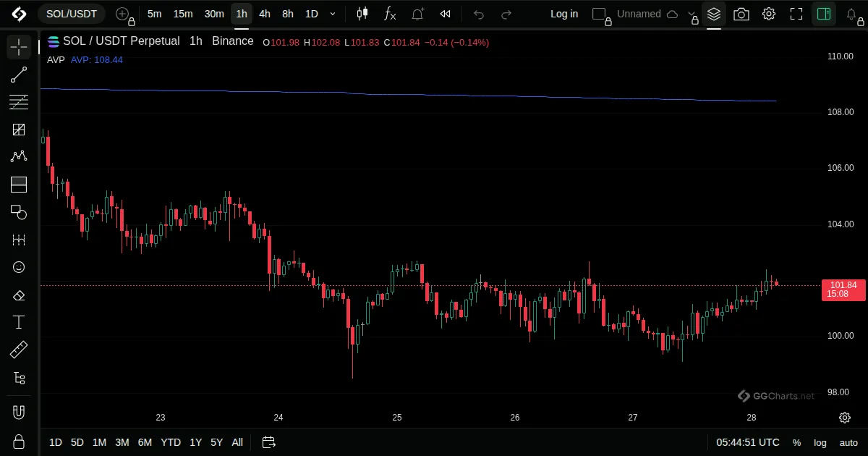Select the 1h timeframe
868x456 pixels.
click(242, 14)
